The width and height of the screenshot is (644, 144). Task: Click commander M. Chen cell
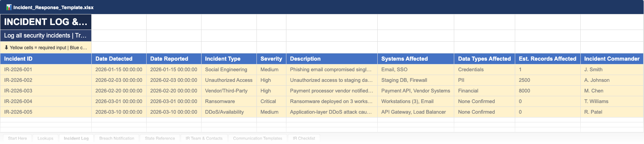612,91
